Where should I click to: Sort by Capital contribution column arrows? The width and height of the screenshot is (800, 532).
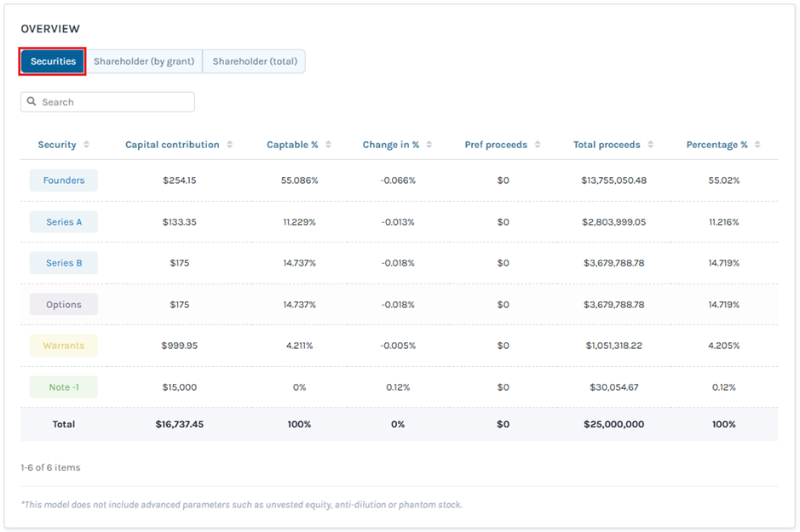click(228, 145)
